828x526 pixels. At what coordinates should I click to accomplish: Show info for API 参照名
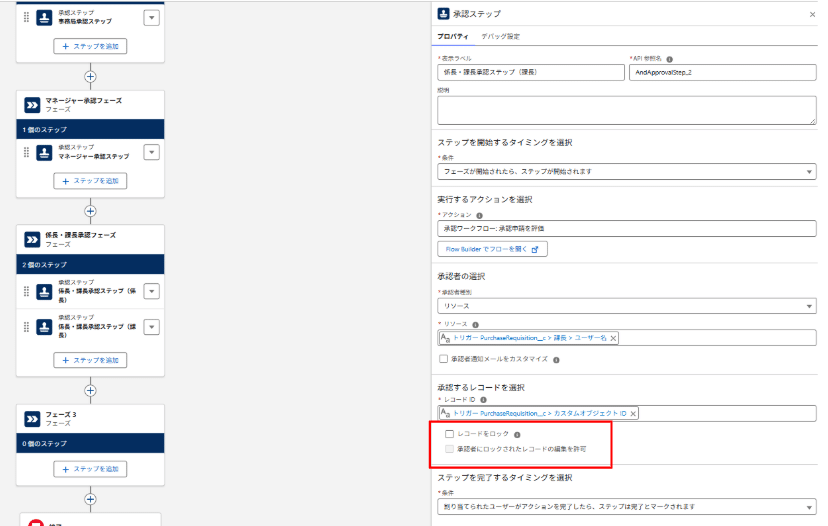coord(670,59)
